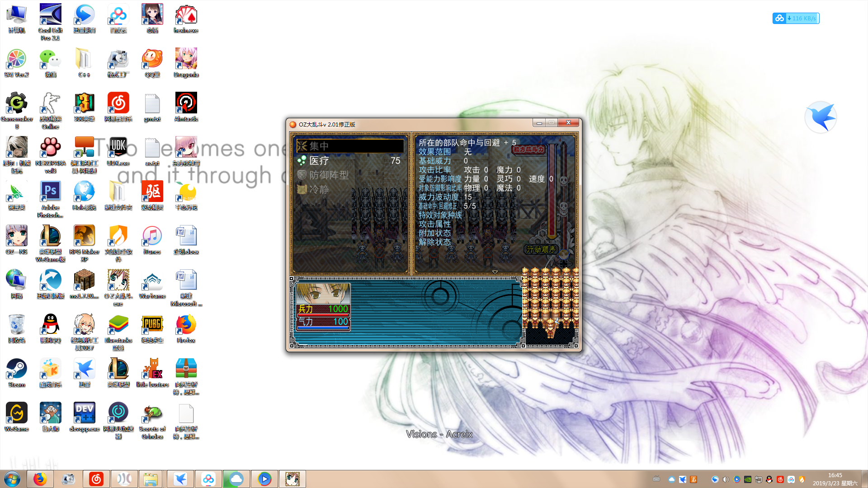Open Secrets of Grindea desktop shortcut

pos(152,421)
